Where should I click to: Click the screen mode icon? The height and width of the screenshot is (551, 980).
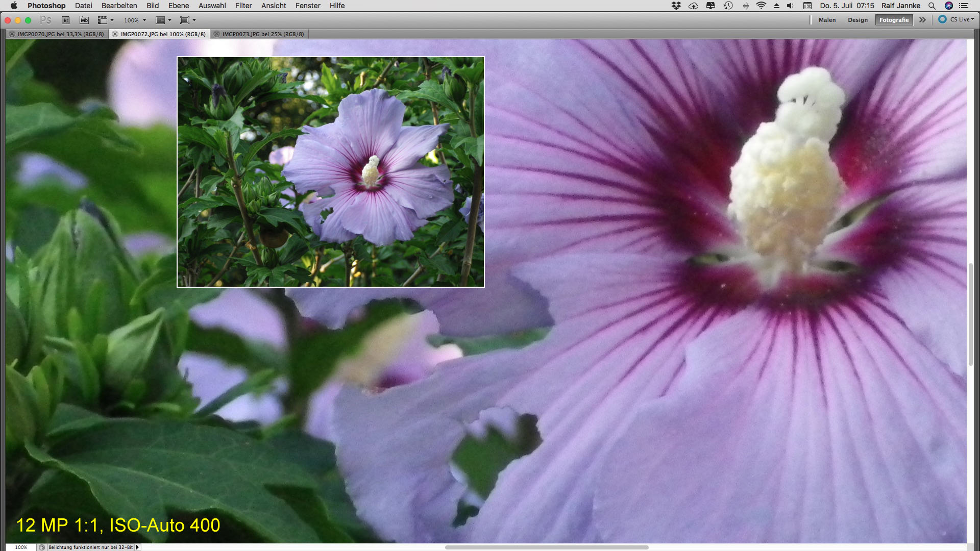coord(185,20)
